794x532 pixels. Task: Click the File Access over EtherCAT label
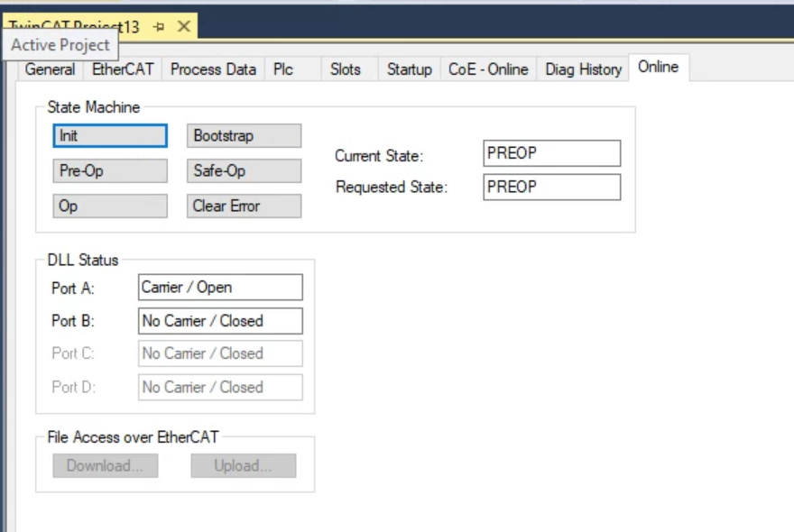(133, 437)
